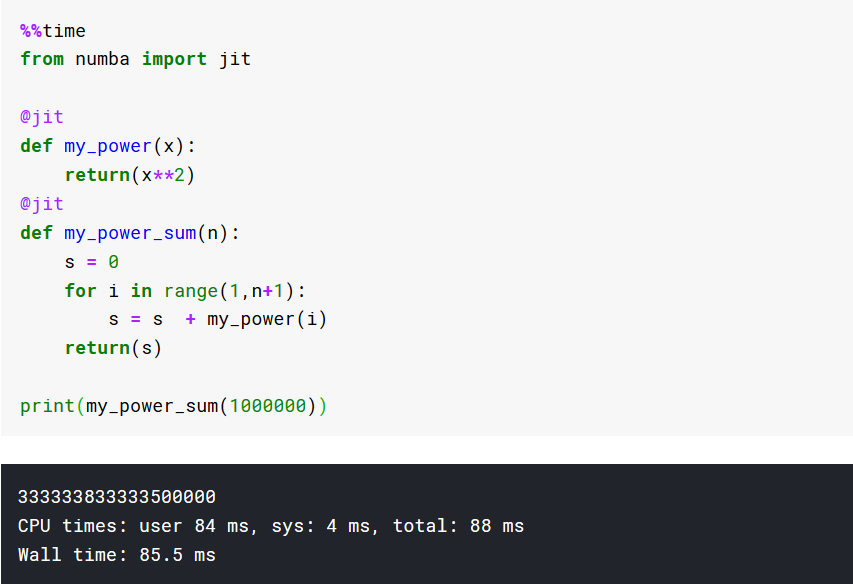853x584 pixels.
Task: Click the second @jit decorator
Action: (42, 204)
